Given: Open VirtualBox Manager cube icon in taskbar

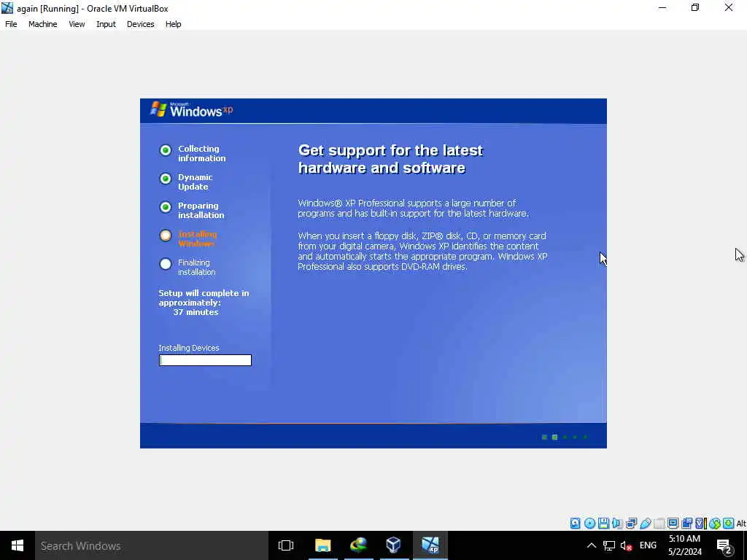Looking at the screenshot, I should (x=393, y=545).
